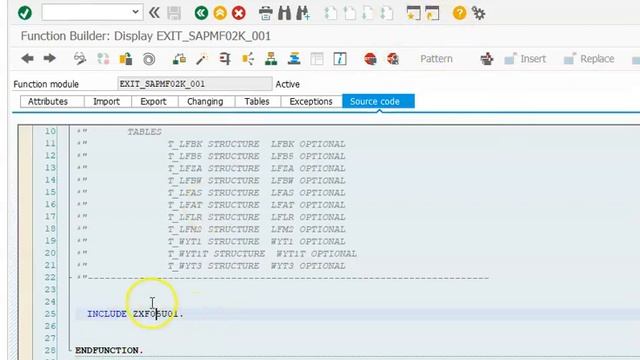The width and height of the screenshot is (640, 360).
Task: Switch to the Exceptions tab
Action: (x=311, y=101)
